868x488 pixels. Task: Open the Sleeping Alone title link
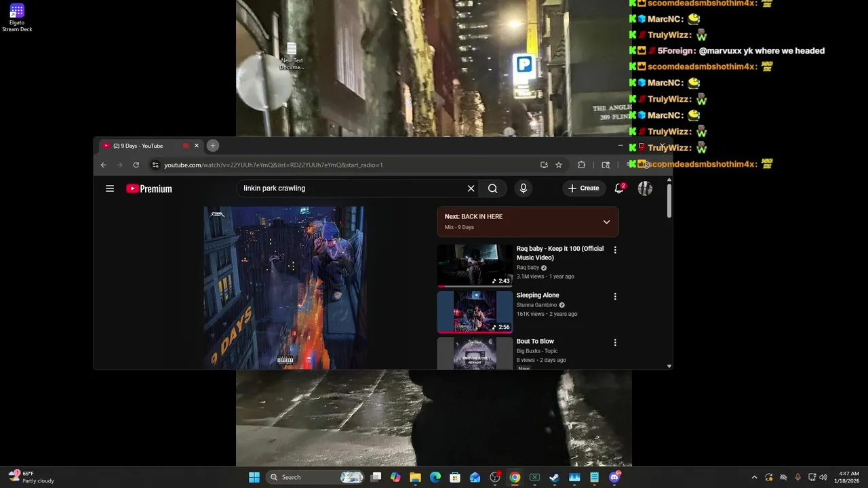pos(538,296)
